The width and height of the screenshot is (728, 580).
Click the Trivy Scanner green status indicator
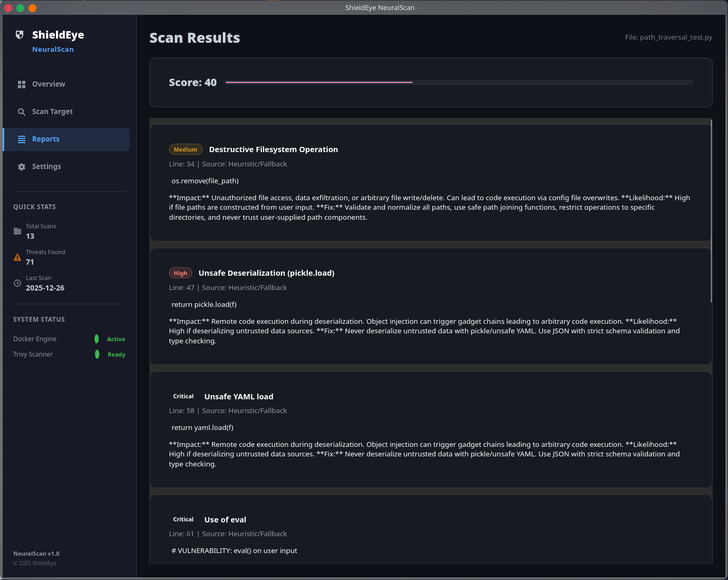[97, 354]
